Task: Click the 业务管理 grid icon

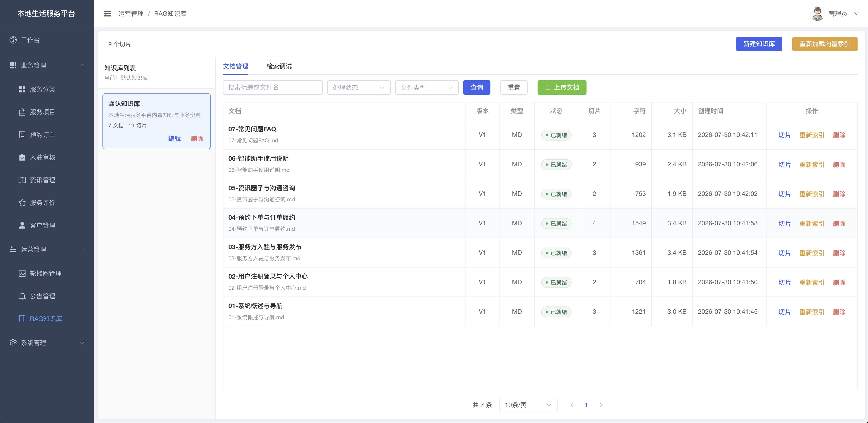Action: (x=13, y=65)
